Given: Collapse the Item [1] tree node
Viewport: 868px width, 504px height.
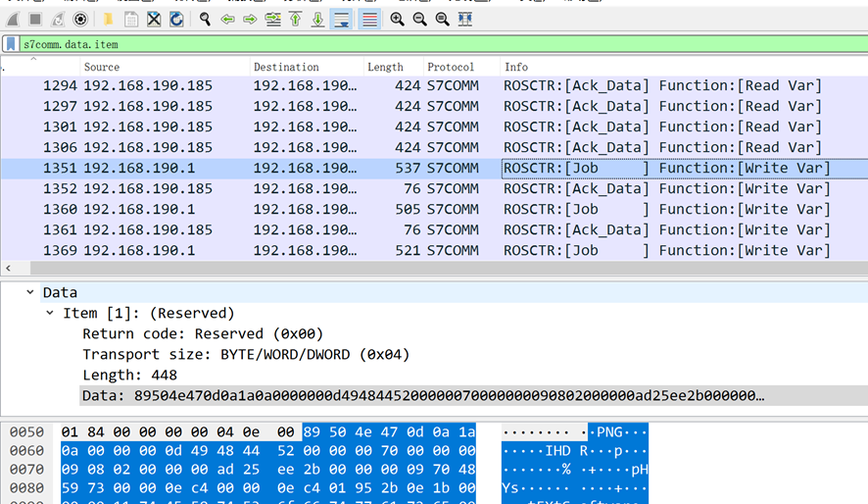Looking at the screenshot, I should (51, 314).
